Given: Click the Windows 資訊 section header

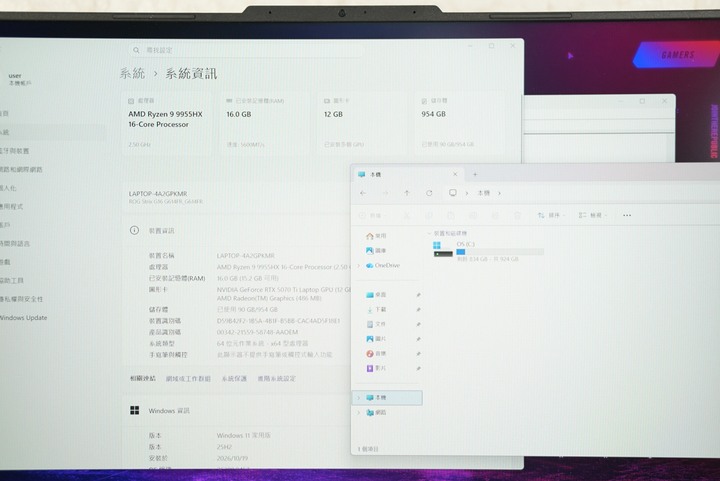Looking at the screenshot, I should 160,411.
